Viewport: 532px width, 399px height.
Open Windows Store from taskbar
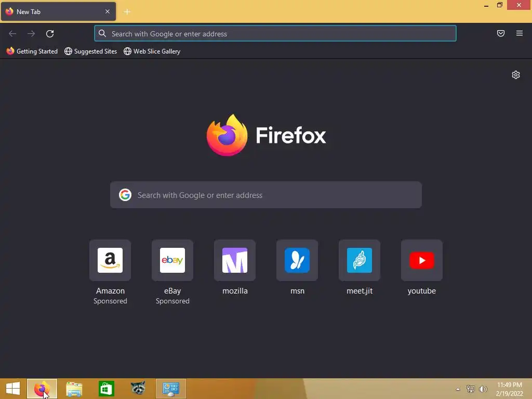click(106, 389)
